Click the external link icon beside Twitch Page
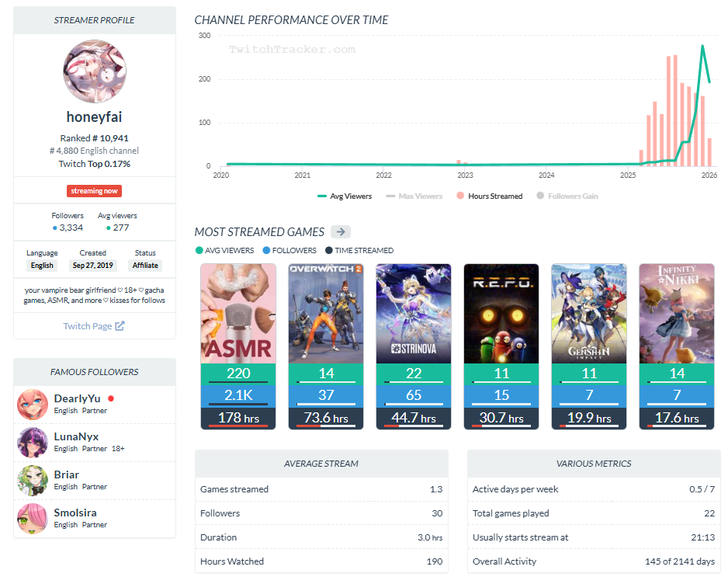Image resolution: width=728 pixels, height=577 pixels. tap(120, 326)
